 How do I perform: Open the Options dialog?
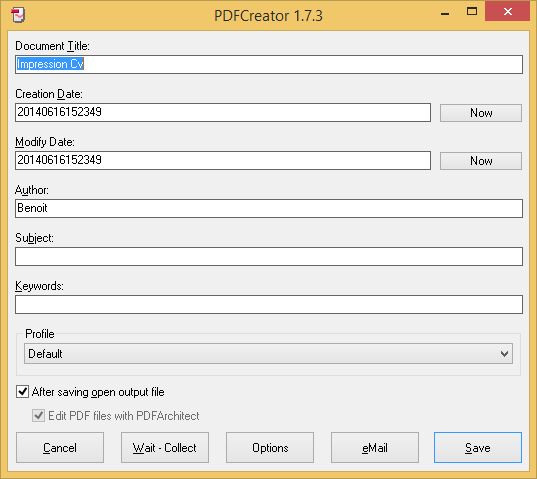tap(270, 448)
